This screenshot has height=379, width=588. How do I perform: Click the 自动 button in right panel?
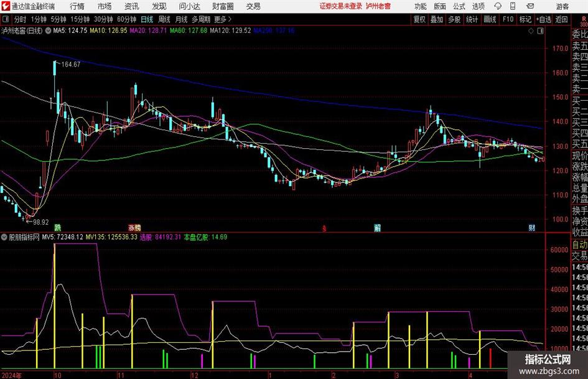pos(580,245)
